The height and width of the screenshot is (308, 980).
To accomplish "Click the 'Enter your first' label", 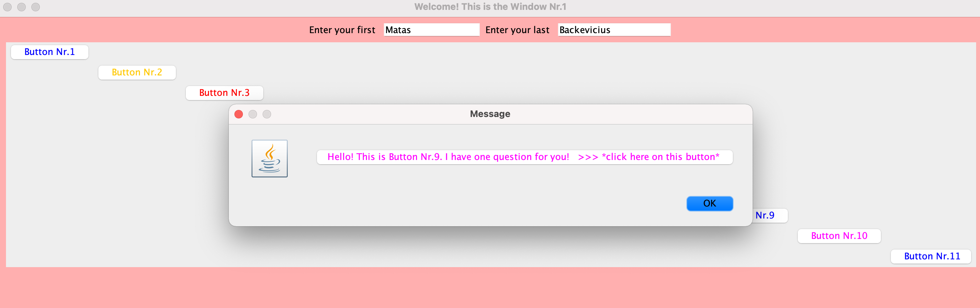I will pyautogui.click(x=342, y=30).
